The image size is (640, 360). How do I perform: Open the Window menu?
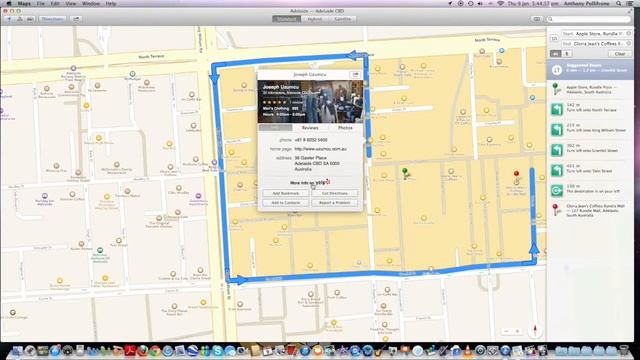point(91,3)
